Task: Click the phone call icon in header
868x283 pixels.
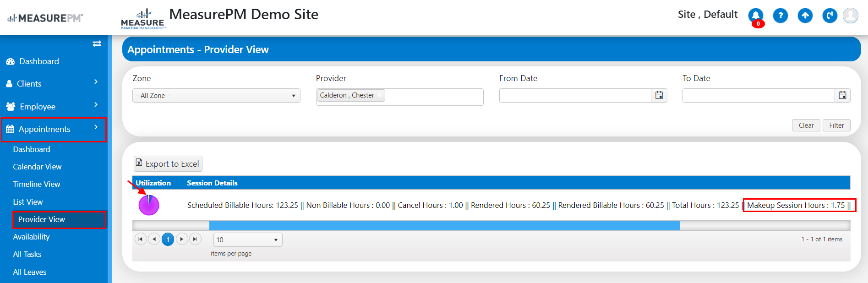Action: (830, 16)
